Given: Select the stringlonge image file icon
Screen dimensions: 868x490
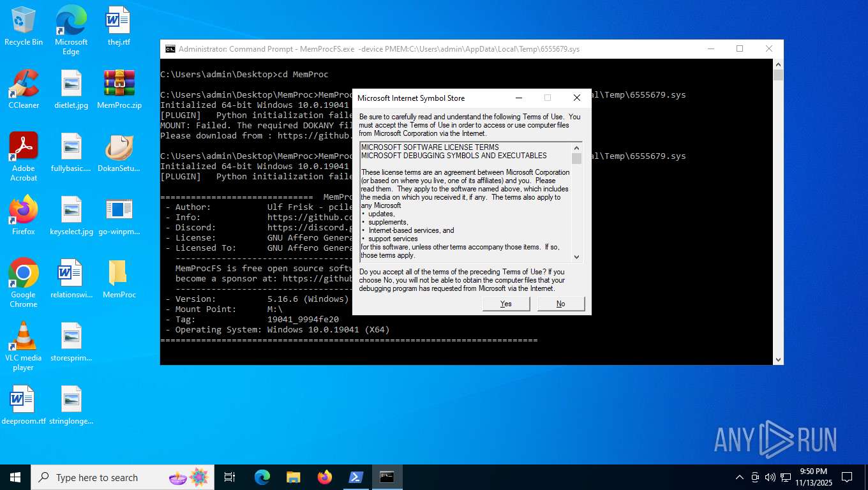Looking at the screenshot, I should [71, 405].
